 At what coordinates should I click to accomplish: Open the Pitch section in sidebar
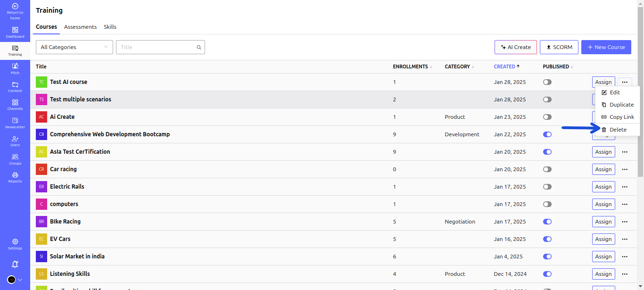click(15, 69)
